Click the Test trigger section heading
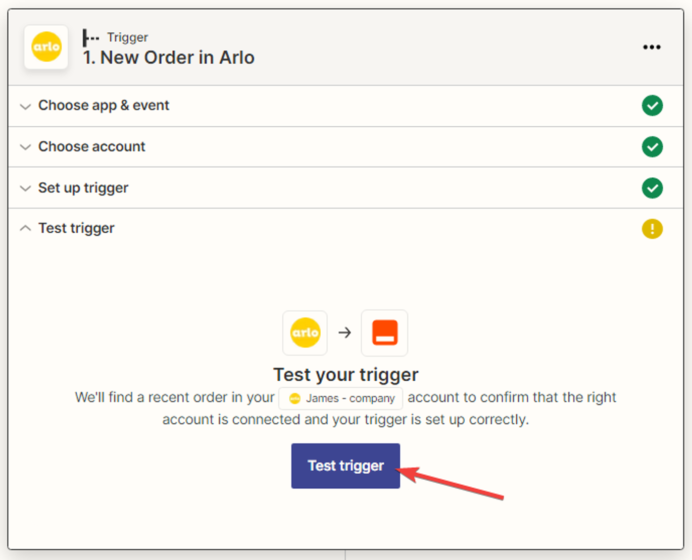 click(76, 229)
